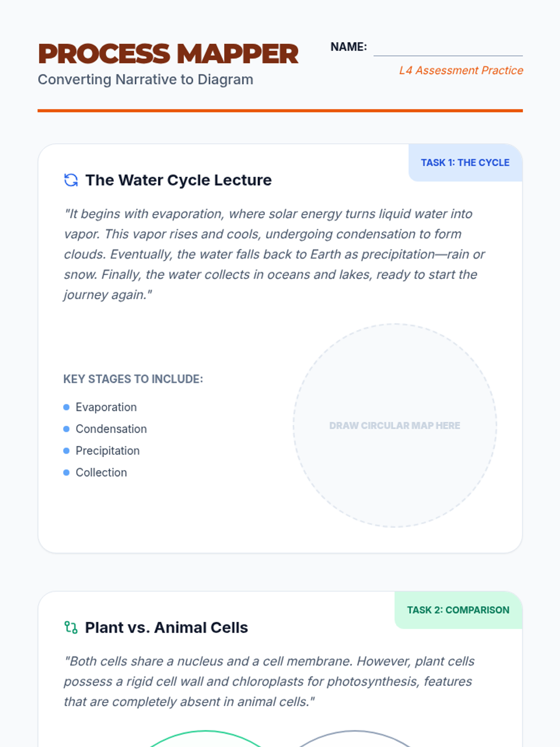This screenshot has width=560, height=747.
Task: Click the Evaporation bullet dot
Action: tap(66, 407)
